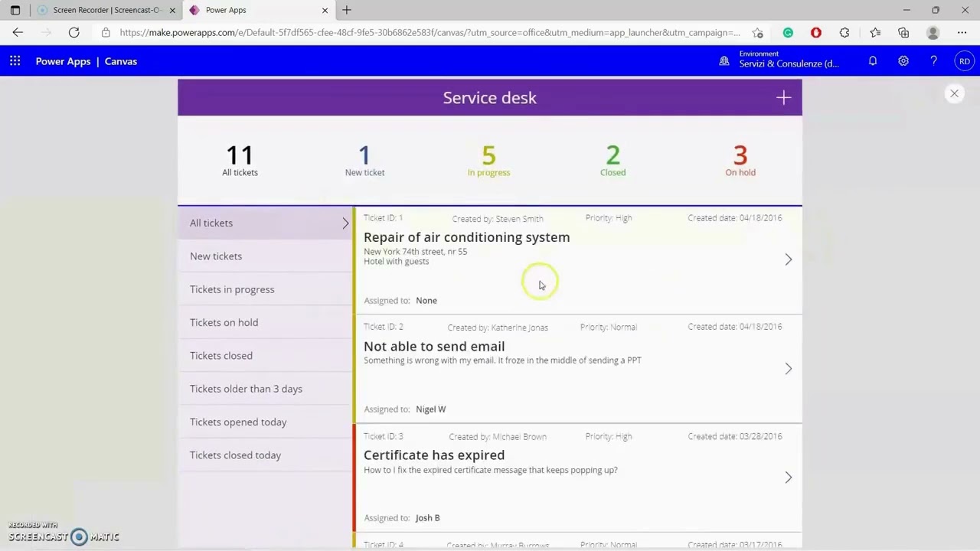Select Tickets on hold filter
Screen dimensions: 980x551
(x=265, y=322)
